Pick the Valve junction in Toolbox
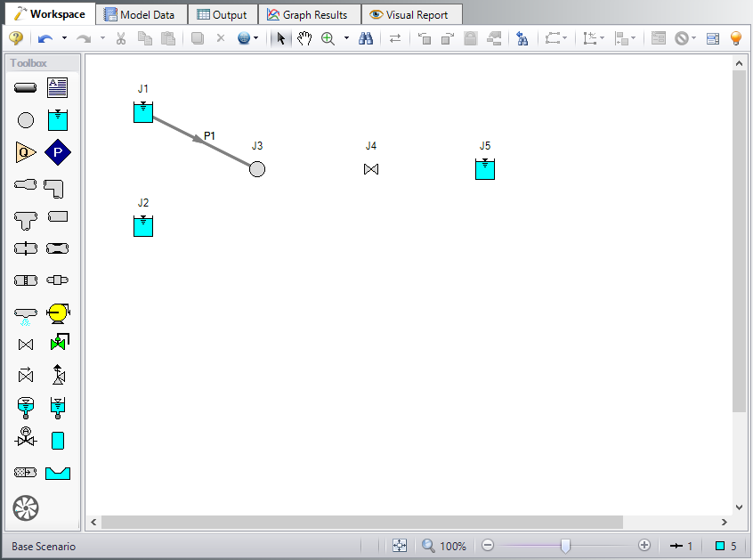 tap(26, 345)
